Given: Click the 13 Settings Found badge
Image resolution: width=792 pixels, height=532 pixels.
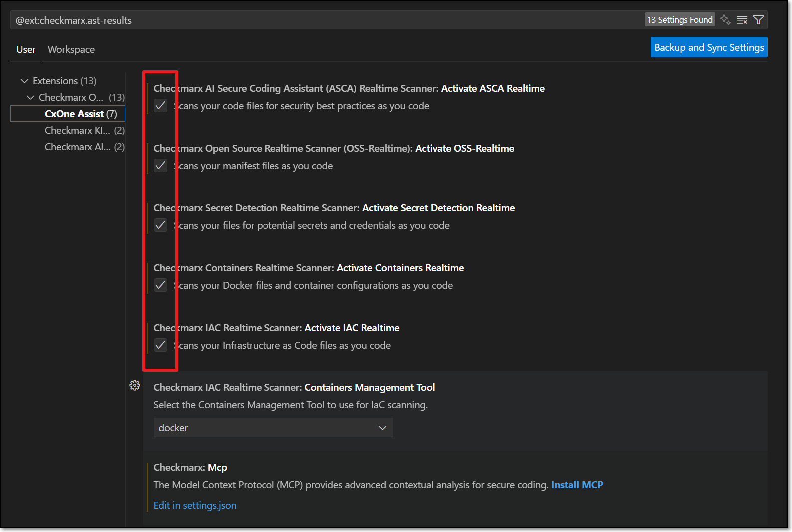Looking at the screenshot, I should pyautogui.click(x=680, y=20).
